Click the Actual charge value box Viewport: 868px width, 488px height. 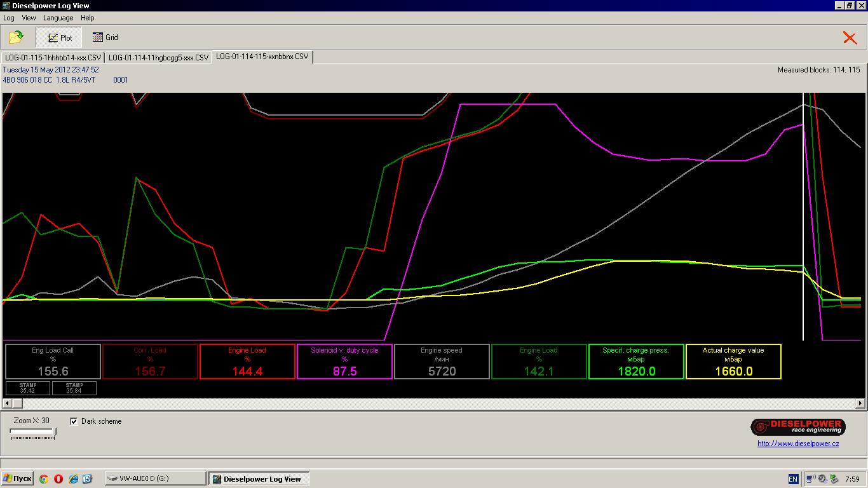point(733,362)
